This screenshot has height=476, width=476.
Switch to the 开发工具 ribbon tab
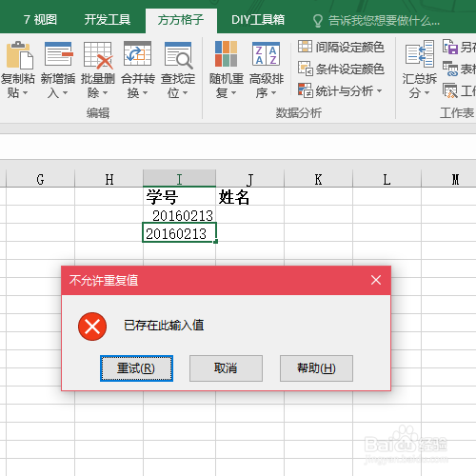tap(108, 20)
